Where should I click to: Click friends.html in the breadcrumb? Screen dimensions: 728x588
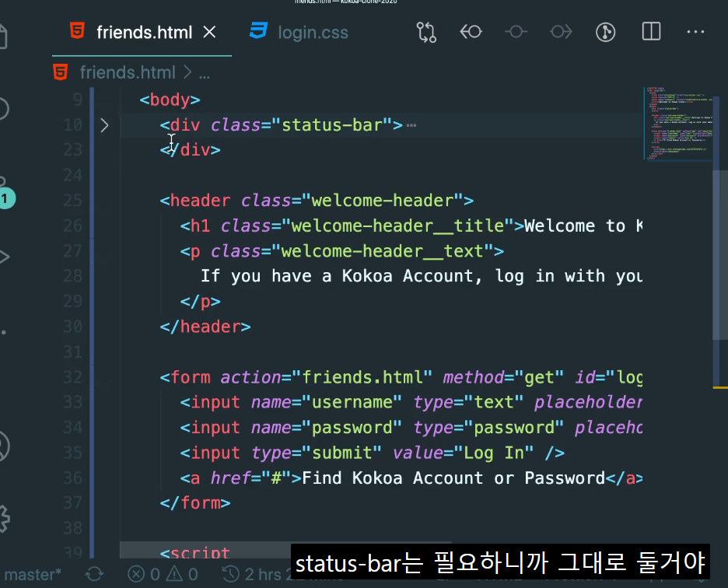(128, 72)
